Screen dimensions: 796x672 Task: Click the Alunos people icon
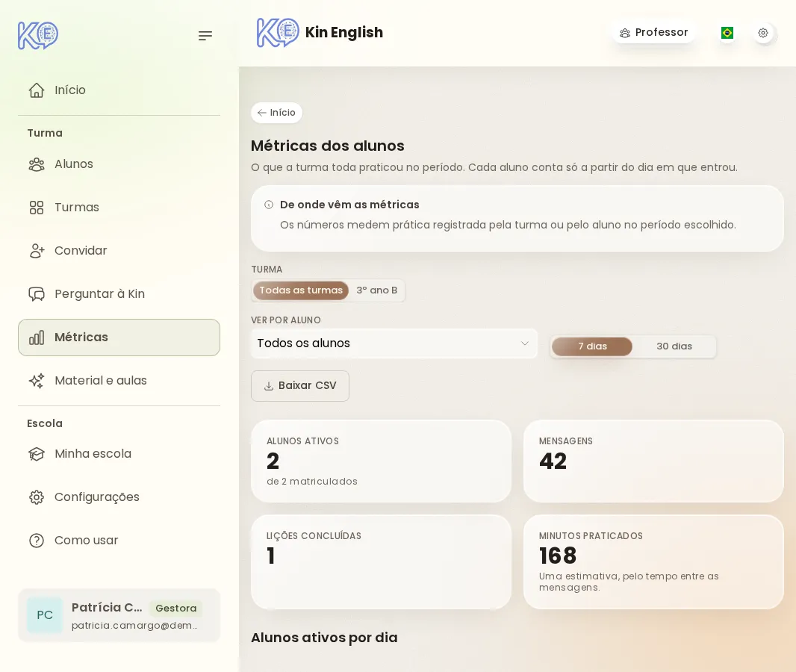coord(37,164)
